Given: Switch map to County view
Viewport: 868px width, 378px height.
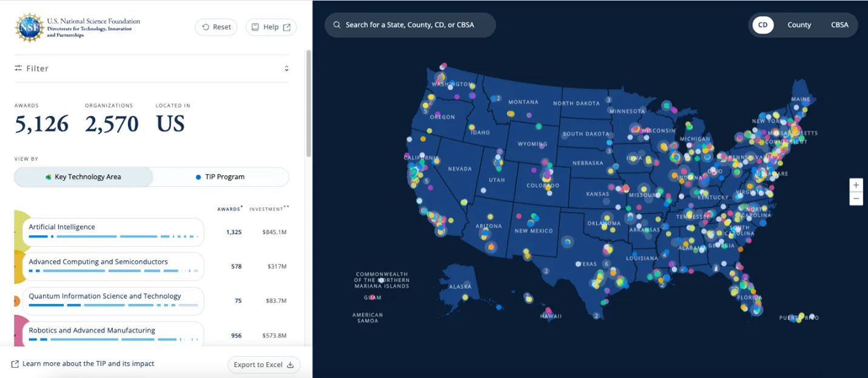Looking at the screenshot, I should tap(799, 25).
